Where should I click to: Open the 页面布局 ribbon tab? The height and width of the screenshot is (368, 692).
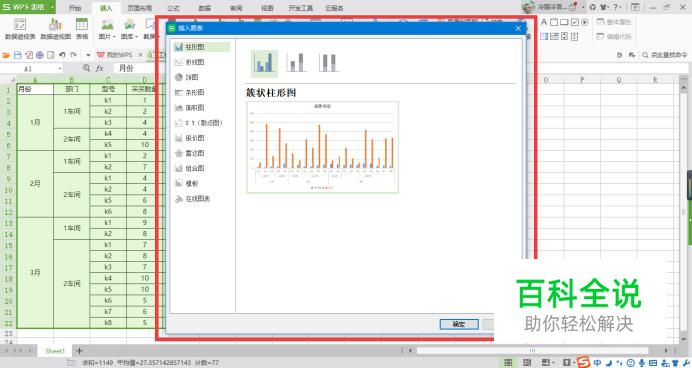point(139,8)
